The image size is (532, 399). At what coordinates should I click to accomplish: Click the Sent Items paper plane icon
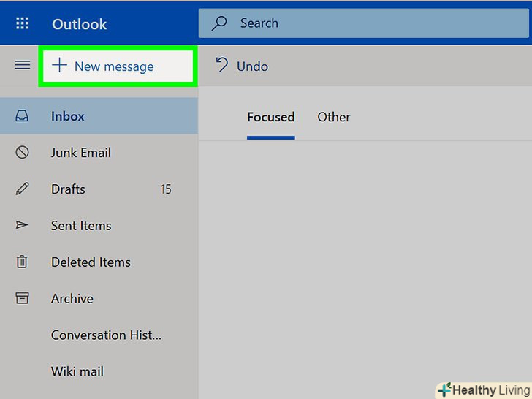click(x=22, y=225)
